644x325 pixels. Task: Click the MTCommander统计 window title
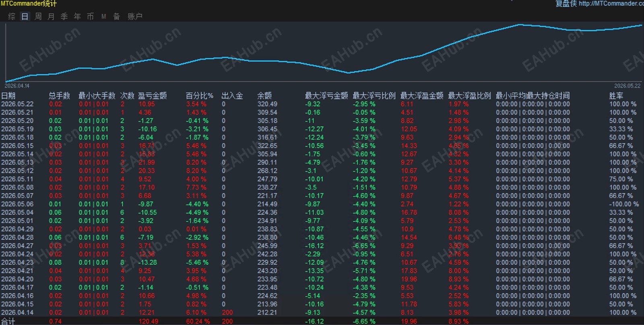click(29, 4)
